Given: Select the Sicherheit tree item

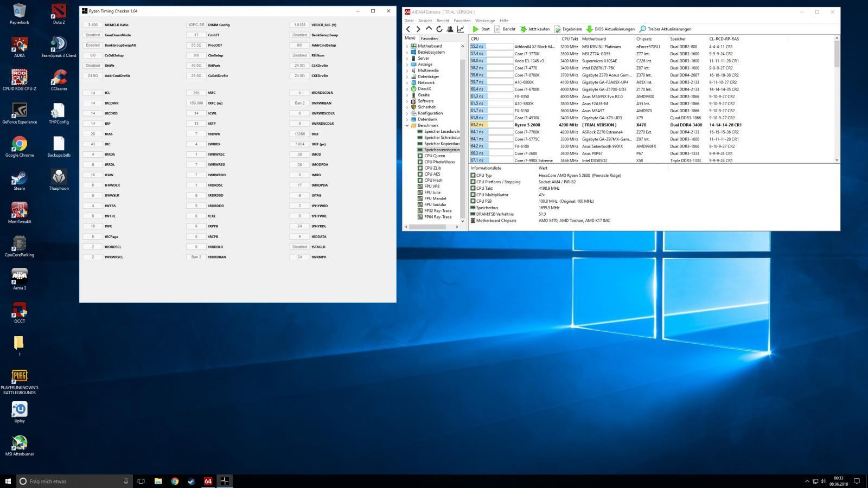Looking at the screenshot, I should coord(426,107).
